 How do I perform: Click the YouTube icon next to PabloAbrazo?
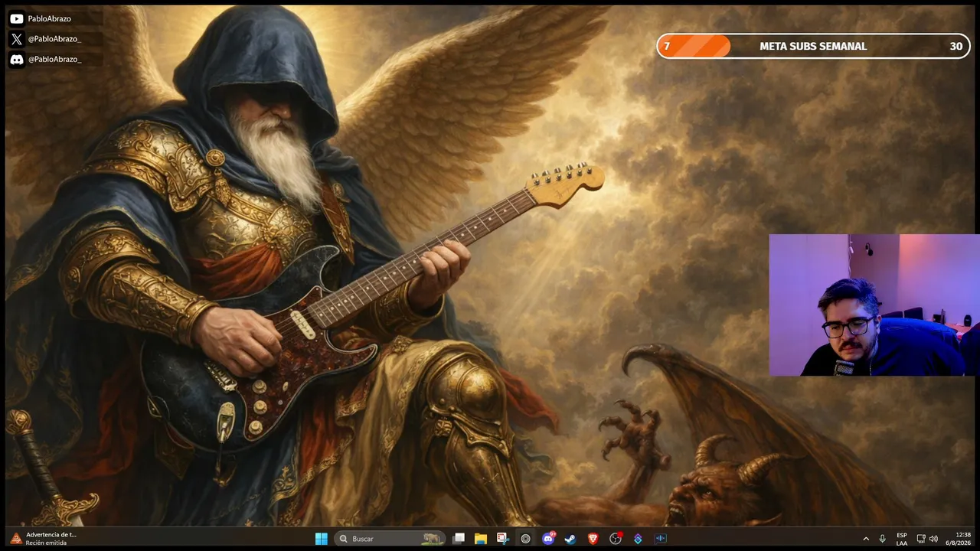click(x=16, y=18)
